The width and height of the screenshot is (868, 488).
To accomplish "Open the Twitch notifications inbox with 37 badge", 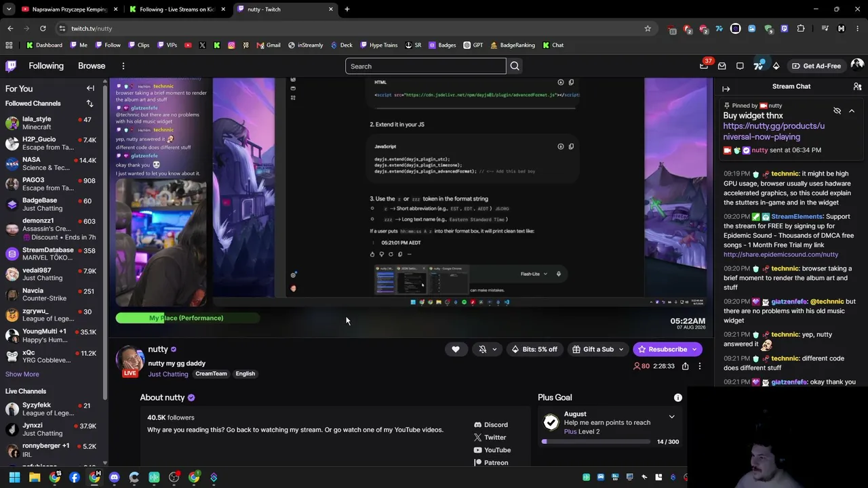I will (704, 66).
